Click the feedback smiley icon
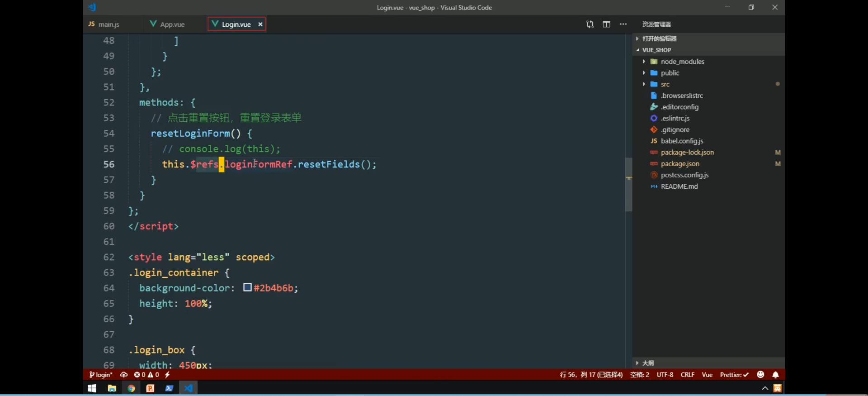Image resolution: width=868 pixels, height=396 pixels. pos(760,374)
